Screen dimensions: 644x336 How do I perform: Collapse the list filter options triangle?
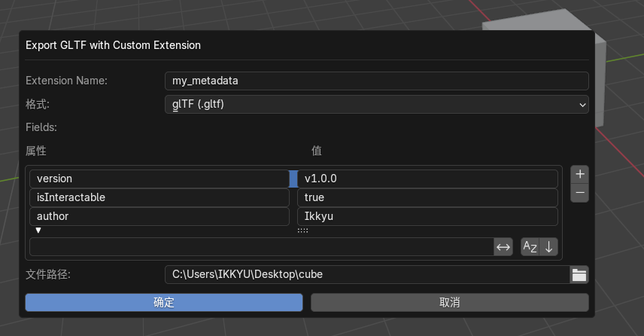pos(38,231)
